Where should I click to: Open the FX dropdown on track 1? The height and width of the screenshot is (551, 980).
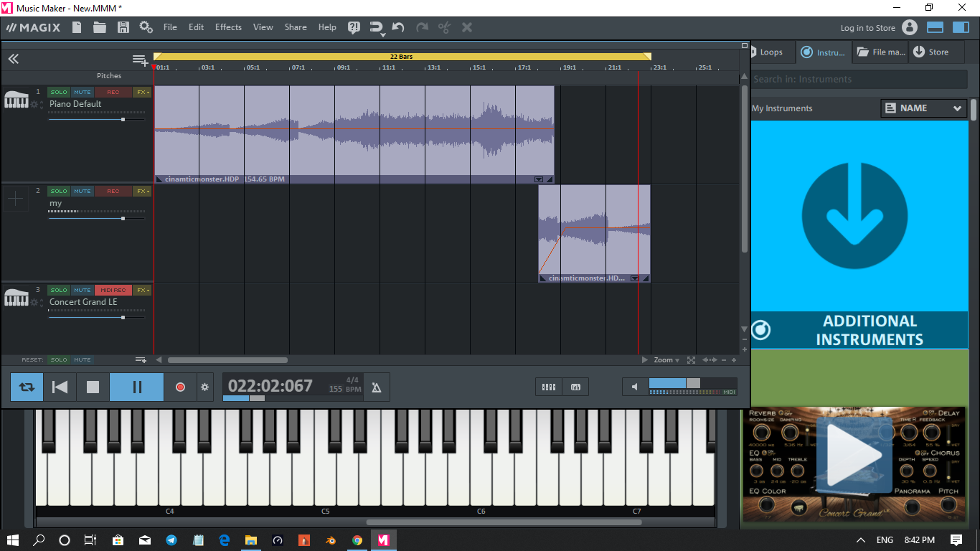click(142, 92)
